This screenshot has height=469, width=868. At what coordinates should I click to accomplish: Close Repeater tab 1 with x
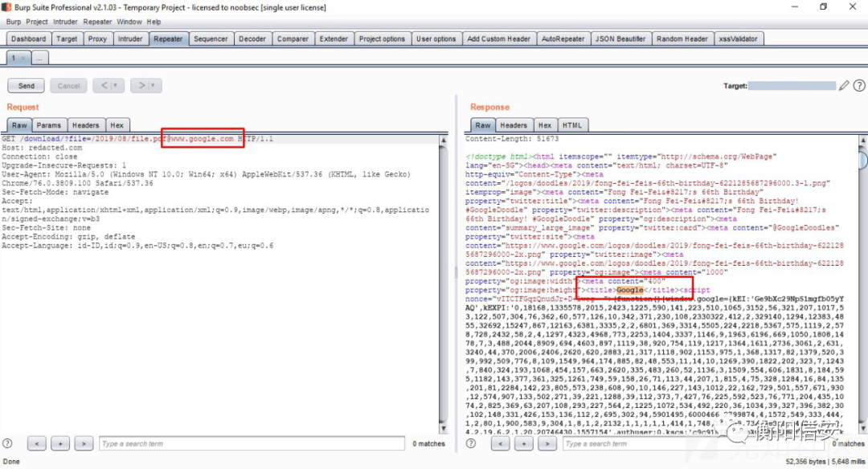[x=23, y=58]
